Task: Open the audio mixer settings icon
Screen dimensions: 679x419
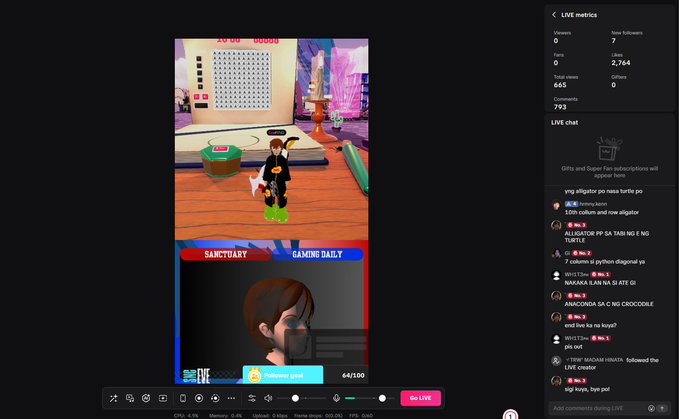Action: pyautogui.click(x=252, y=398)
